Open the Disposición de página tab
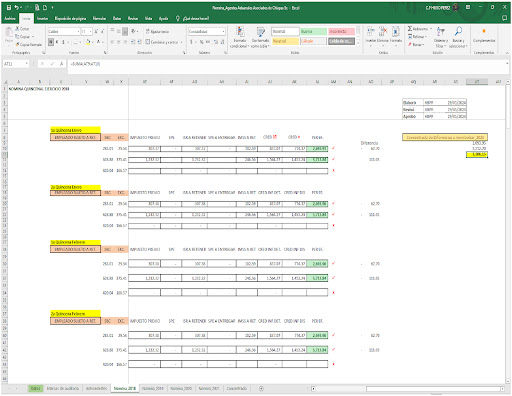This screenshot has height=396, width=512. (70, 18)
